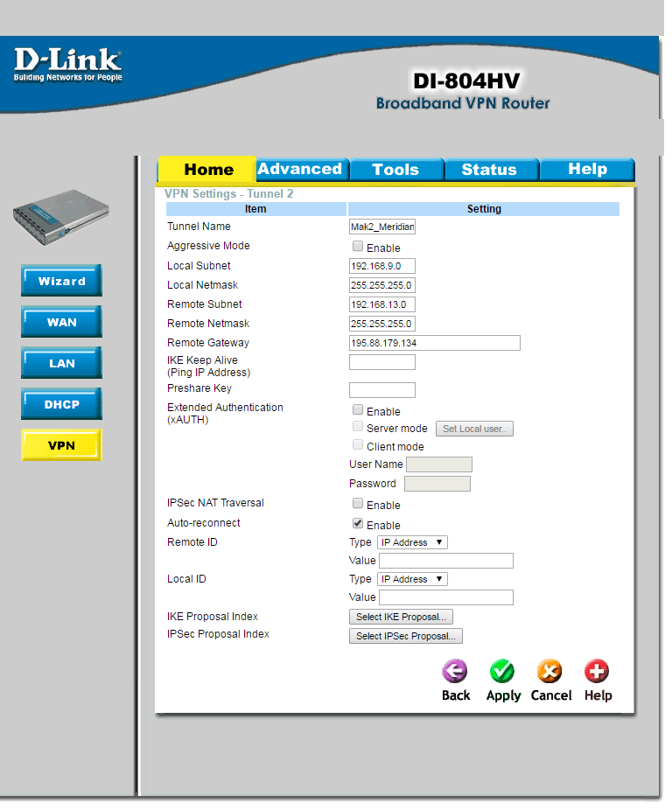The height and width of the screenshot is (810, 672).
Task: Click the Remote Gateway field
Action: [x=435, y=343]
